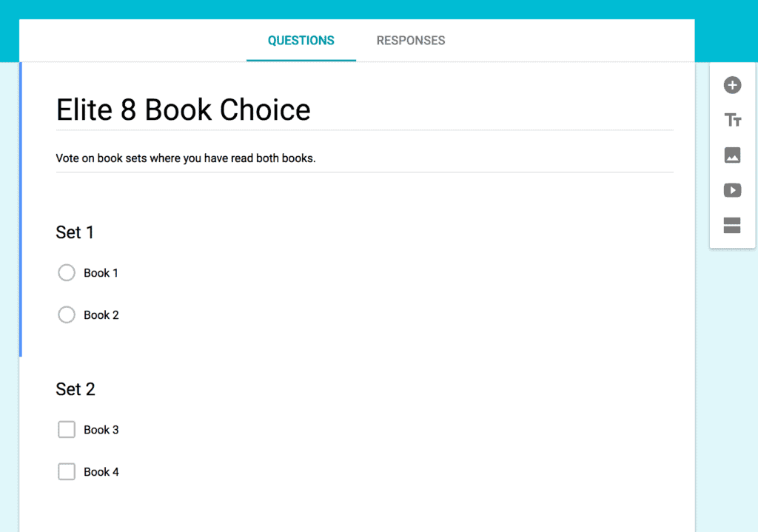Screen dimensions: 758x532
Task: Open the Questions tab
Action: tap(301, 41)
